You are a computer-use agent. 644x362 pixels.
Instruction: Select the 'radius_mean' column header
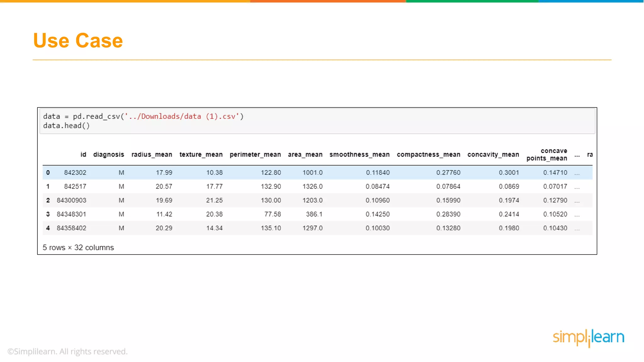[x=152, y=155]
